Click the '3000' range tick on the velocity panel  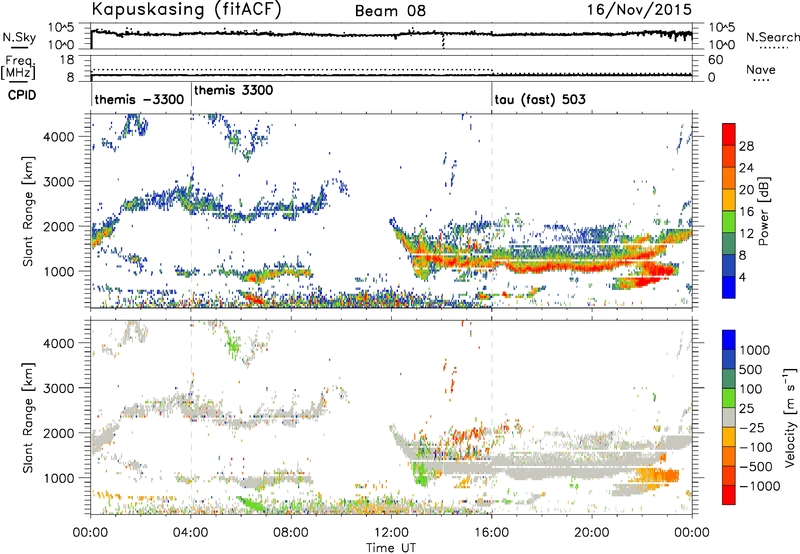click(59, 388)
